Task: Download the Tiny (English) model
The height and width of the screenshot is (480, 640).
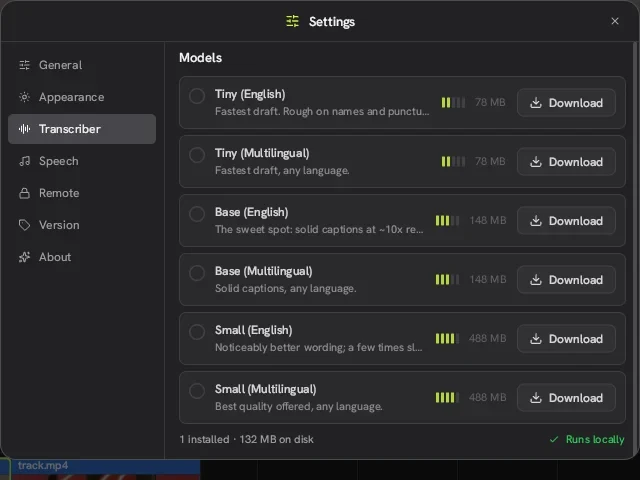Action: pyautogui.click(x=566, y=103)
